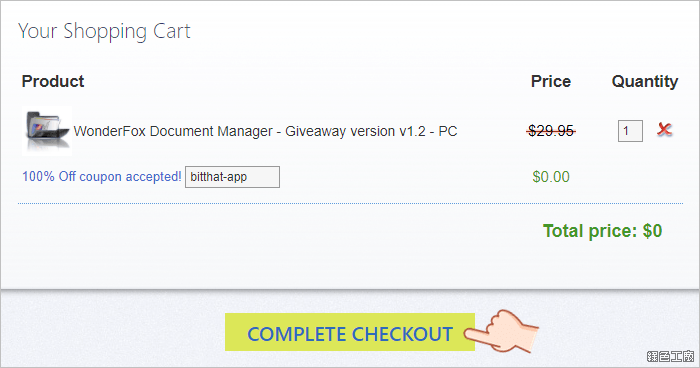Click the pointing hand icon
This screenshot has height=368, width=700.
tap(502, 331)
